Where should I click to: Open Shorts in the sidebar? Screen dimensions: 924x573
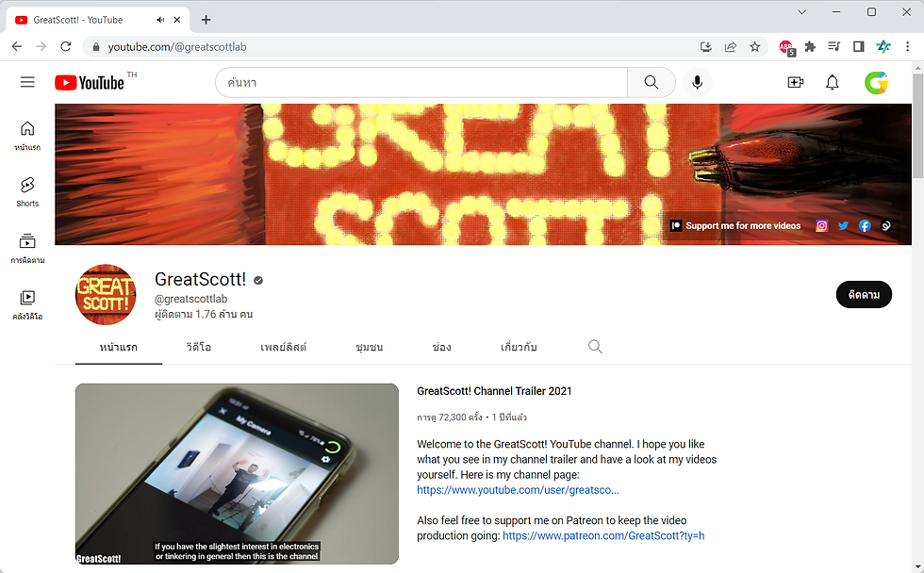27,192
